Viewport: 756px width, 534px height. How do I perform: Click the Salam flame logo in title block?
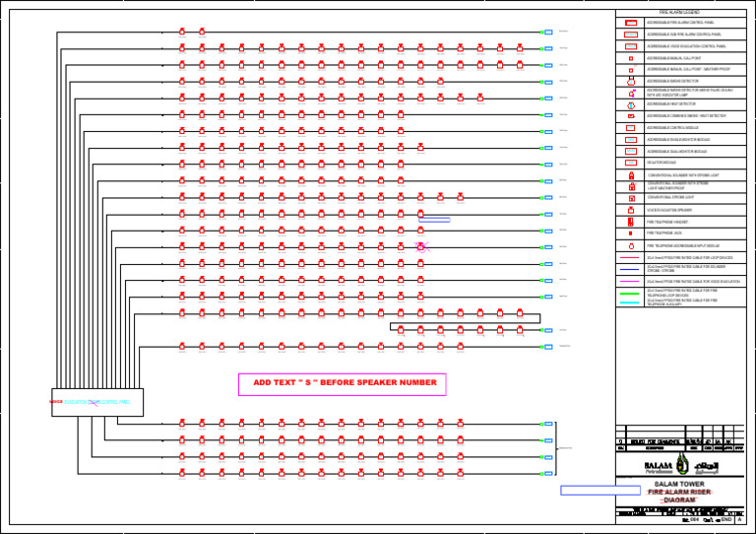coord(681,464)
